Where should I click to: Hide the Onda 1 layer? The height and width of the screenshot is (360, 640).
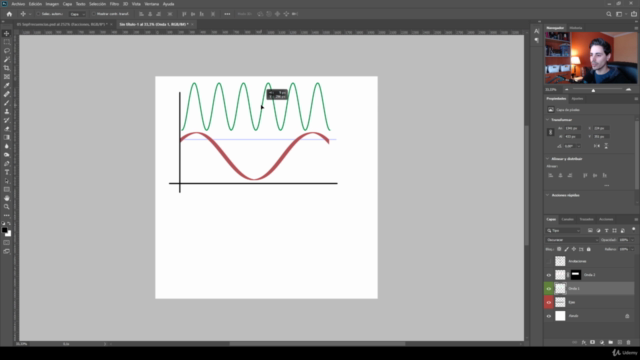point(549,289)
